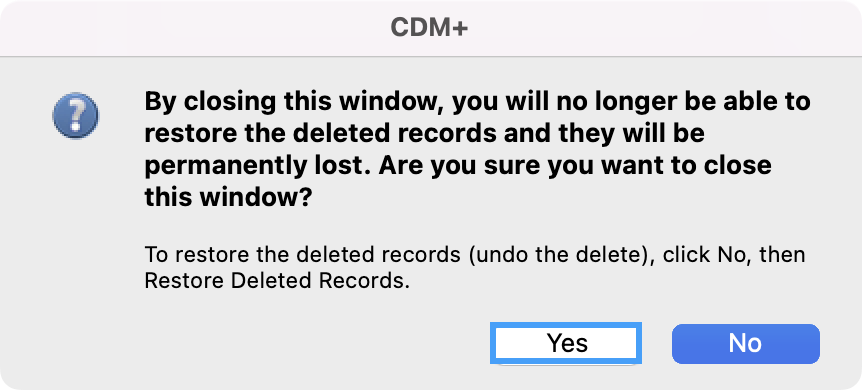
Task: Click the 'this window?' final heading line
Action: tap(229, 197)
